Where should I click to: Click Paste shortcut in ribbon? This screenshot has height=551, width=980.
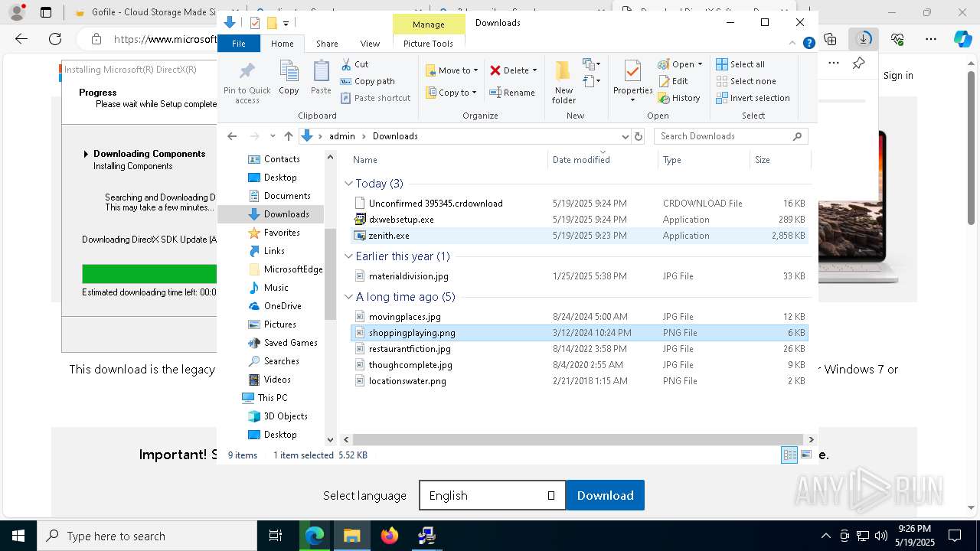click(x=375, y=98)
